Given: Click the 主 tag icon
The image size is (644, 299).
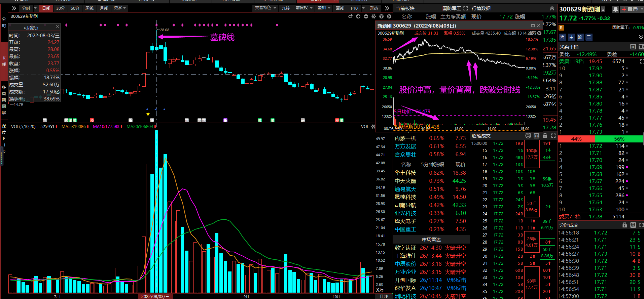Looking at the screenshot, I should pyautogui.click(x=571, y=37).
